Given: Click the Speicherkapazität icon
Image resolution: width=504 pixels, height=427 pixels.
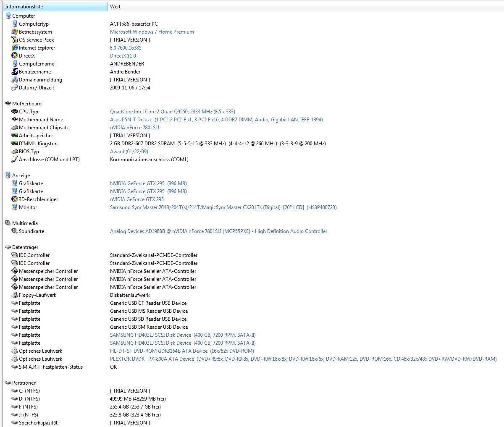Looking at the screenshot, I should click(x=15, y=423).
